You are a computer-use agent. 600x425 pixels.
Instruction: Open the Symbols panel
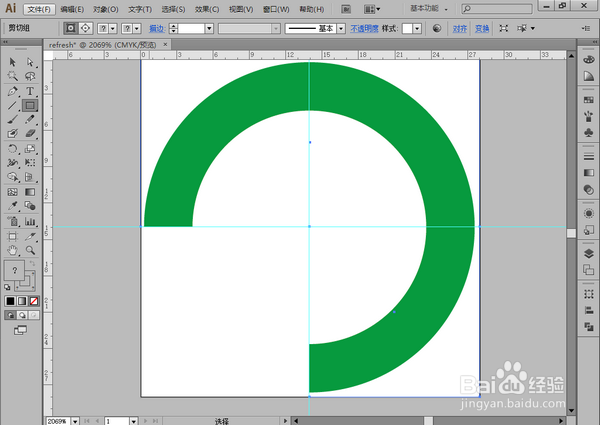pos(589,132)
